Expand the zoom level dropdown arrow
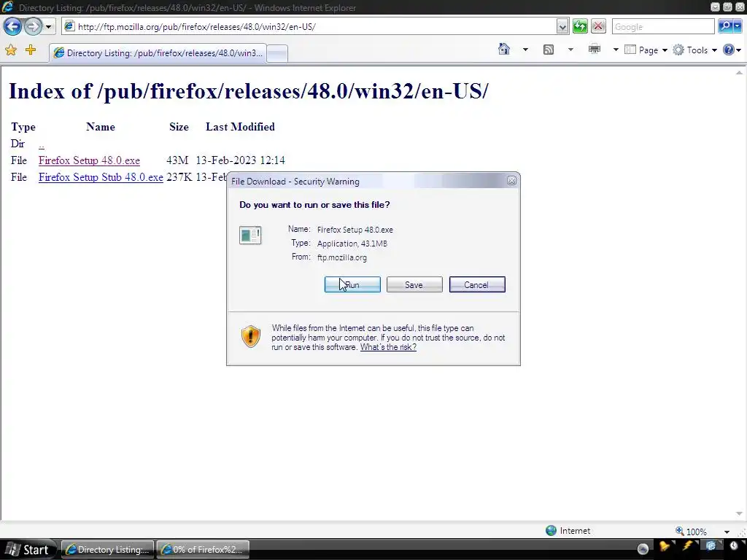 (727, 532)
